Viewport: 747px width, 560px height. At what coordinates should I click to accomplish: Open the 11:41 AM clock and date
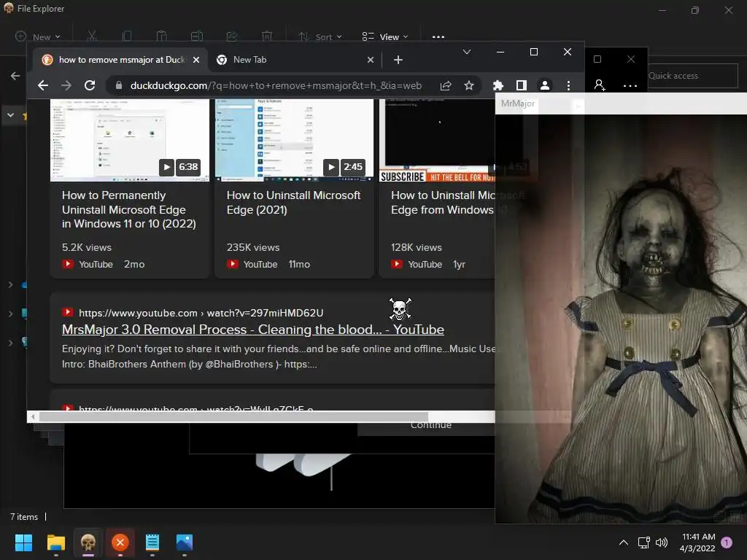(x=697, y=542)
